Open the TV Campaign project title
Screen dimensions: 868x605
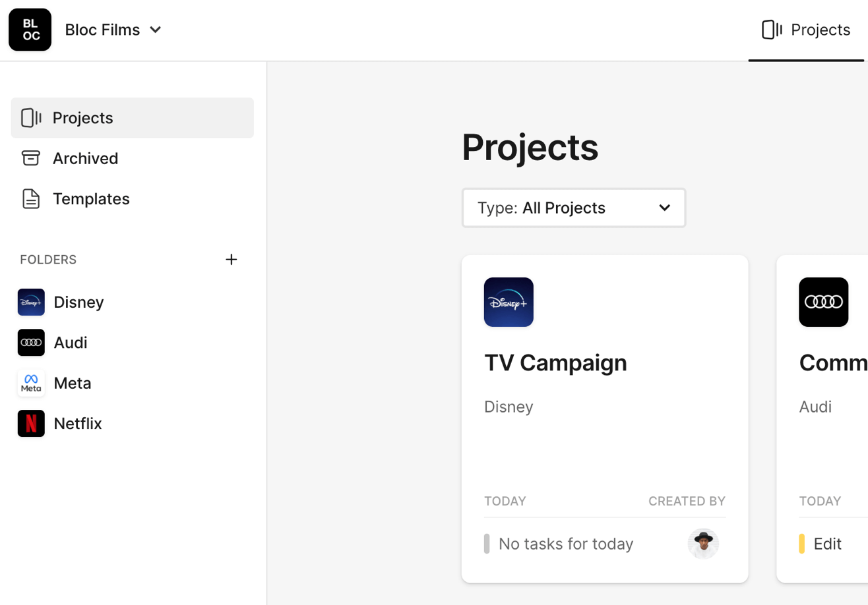coord(555,362)
